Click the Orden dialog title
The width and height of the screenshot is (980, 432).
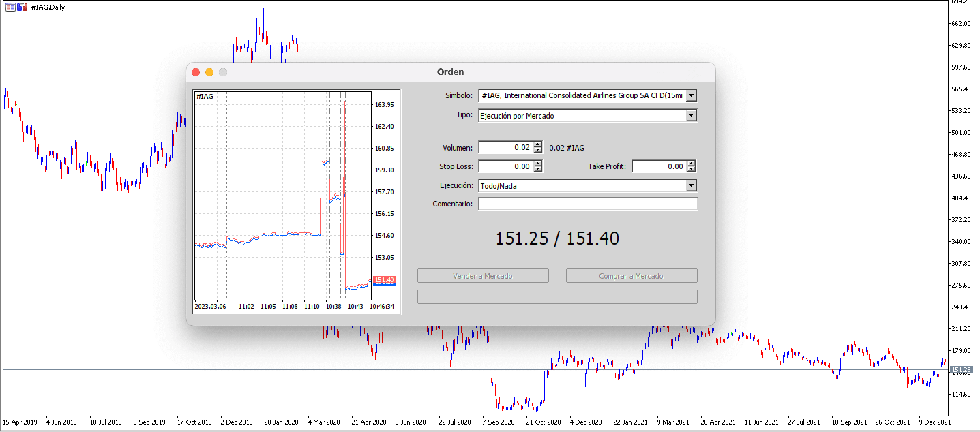(x=450, y=72)
